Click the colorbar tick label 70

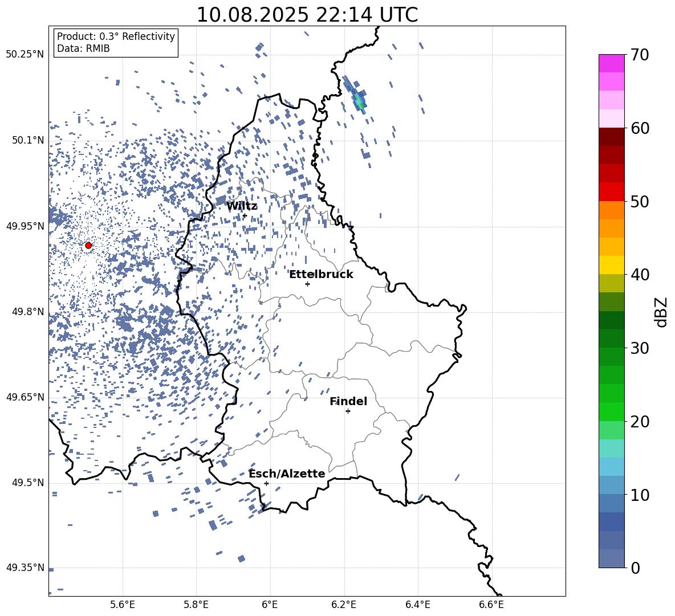pyautogui.click(x=640, y=55)
